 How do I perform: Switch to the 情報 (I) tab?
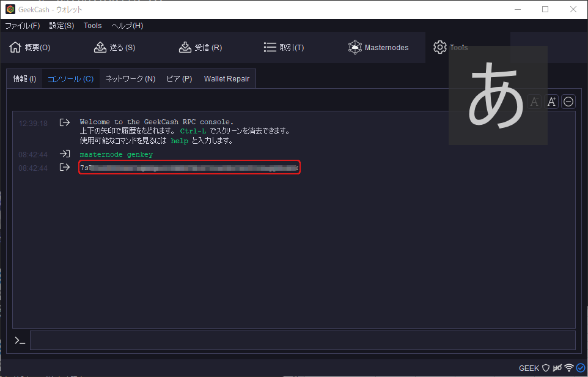(24, 79)
